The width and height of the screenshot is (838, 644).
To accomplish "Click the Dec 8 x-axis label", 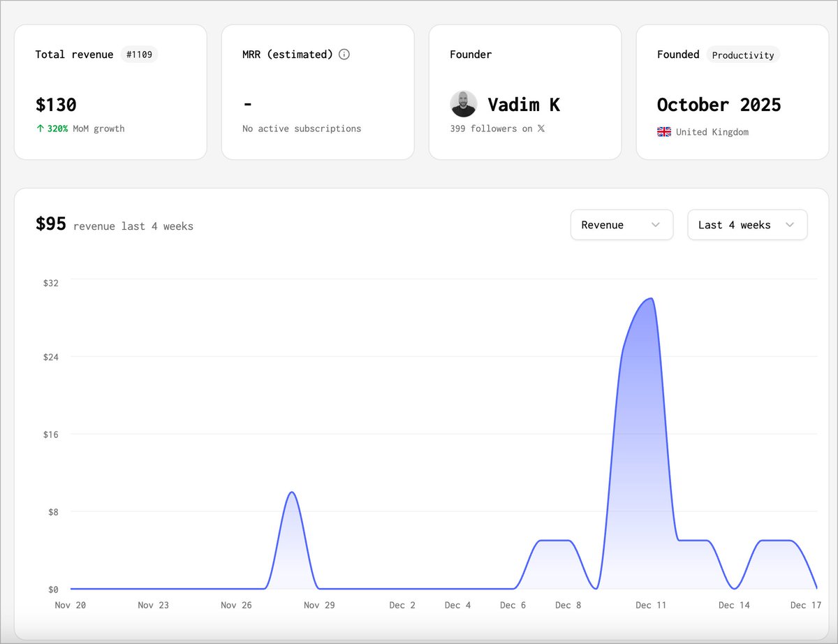I will pos(568,606).
